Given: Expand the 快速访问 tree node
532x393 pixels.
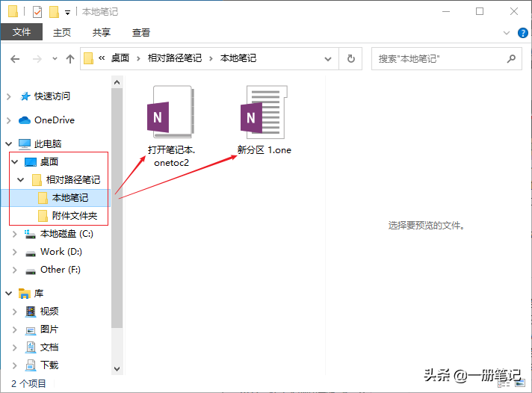Looking at the screenshot, I should click(x=9, y=96).
